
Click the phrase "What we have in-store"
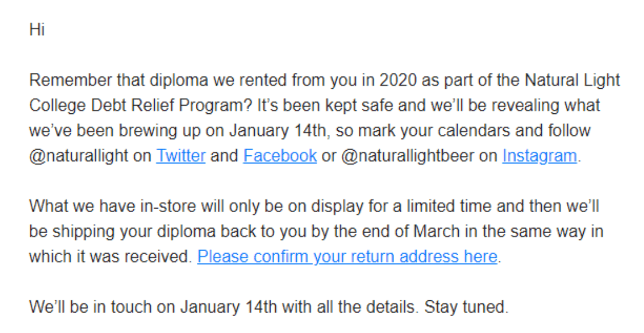(x=98, y=206)
